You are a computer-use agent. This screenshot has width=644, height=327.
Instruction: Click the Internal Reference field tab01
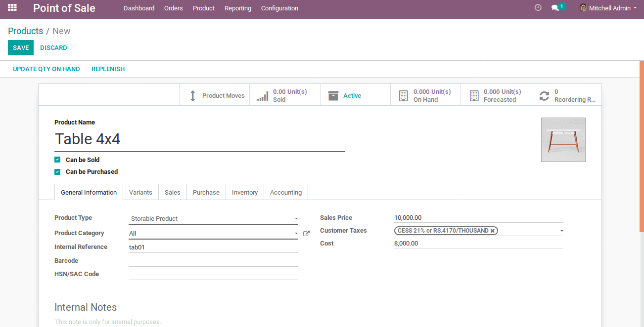pos(213,247)
